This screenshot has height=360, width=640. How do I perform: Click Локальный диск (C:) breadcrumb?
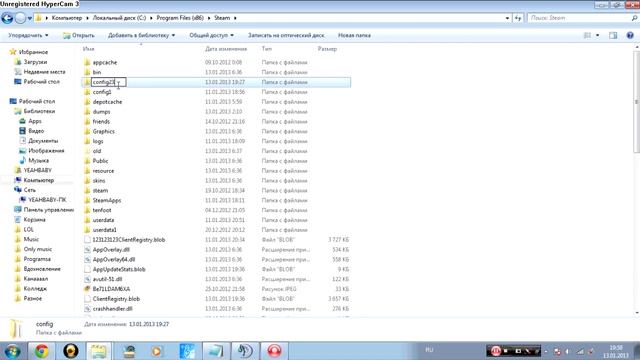[x=119, y=18]
